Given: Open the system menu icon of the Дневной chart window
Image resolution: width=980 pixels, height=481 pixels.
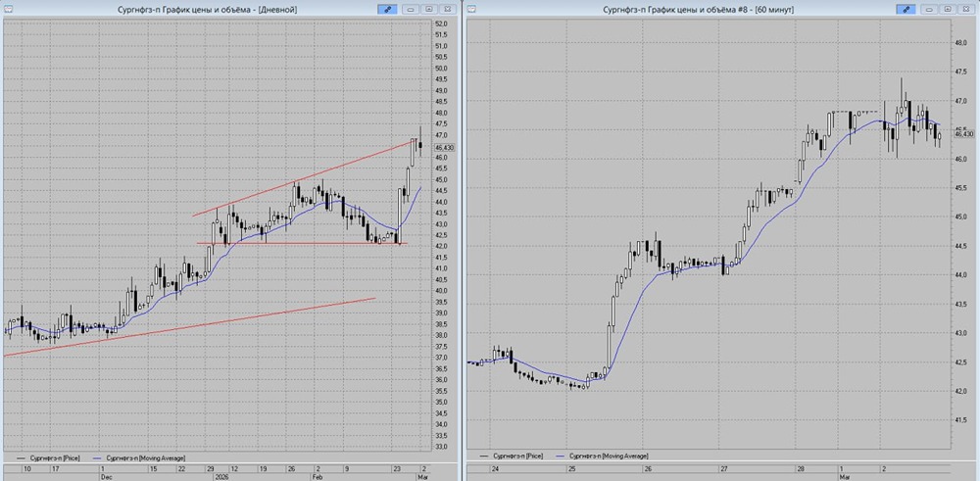Looking at the screenshot, I should [x=6, y=9].
